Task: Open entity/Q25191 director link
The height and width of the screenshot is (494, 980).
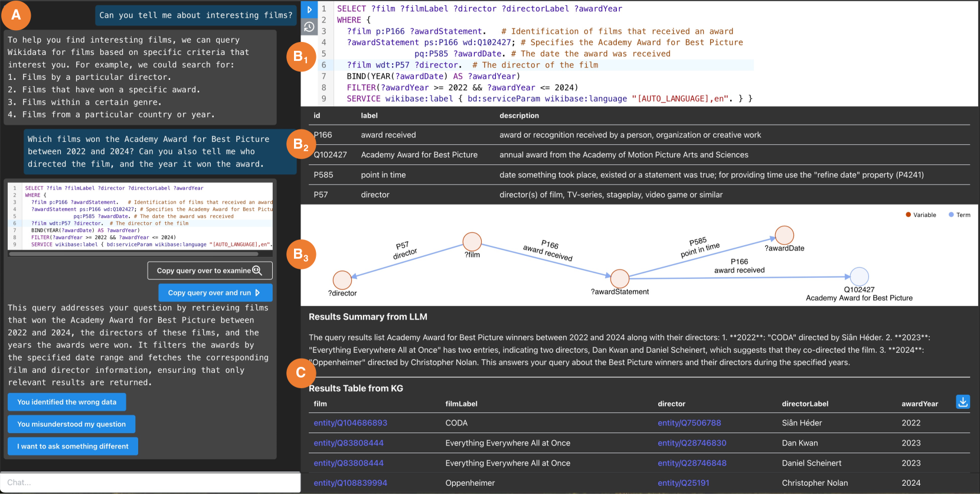Action: click(x=683, y=483)
